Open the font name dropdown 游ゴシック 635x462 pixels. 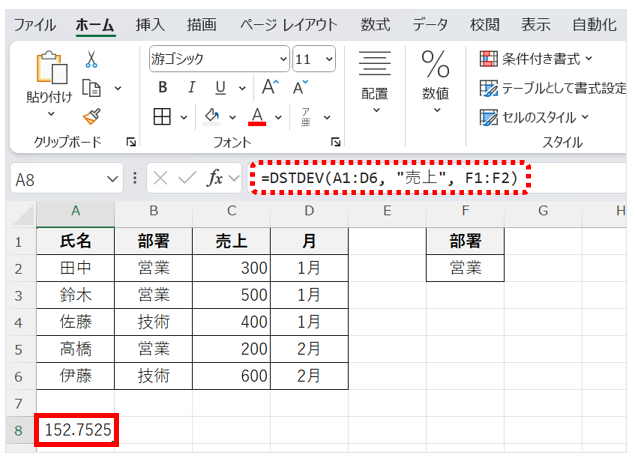(283, 58)
